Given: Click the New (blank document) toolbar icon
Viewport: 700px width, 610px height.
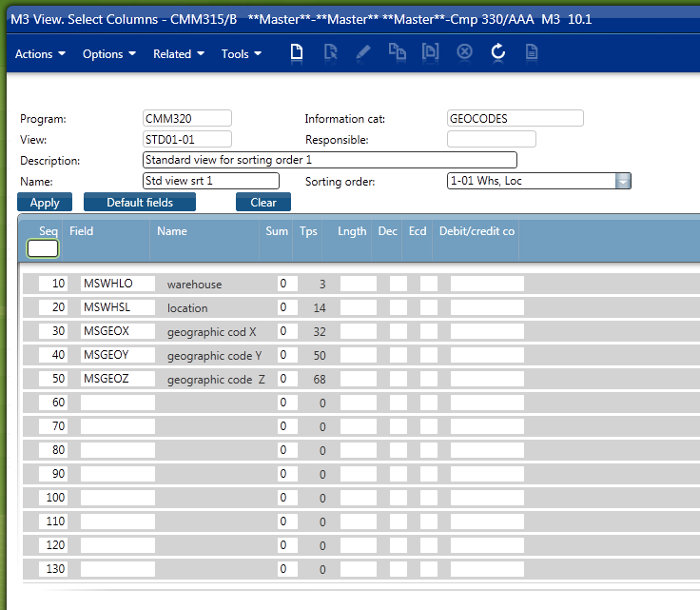Looking at the screenshot, I should pos(297,53).
